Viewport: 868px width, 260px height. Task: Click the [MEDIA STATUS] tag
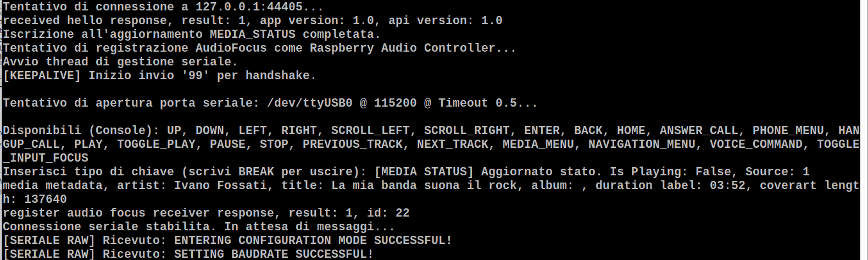click(424, 172)
